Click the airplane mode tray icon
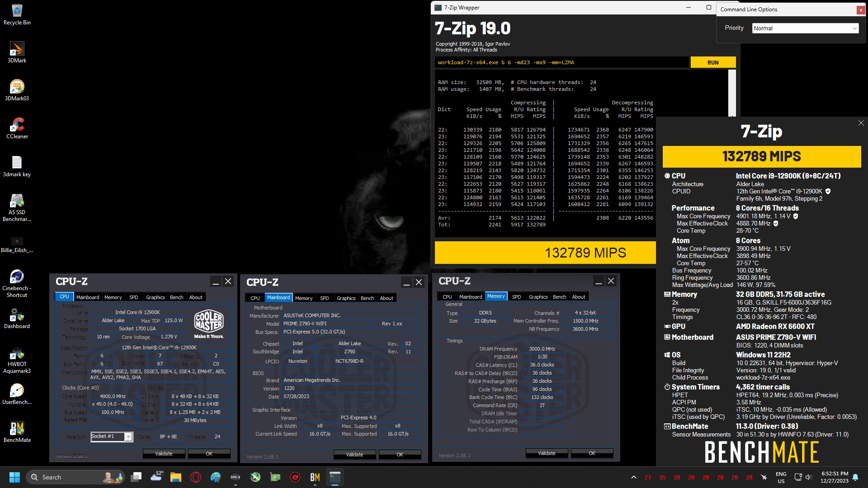 click(x=764, y=477)
